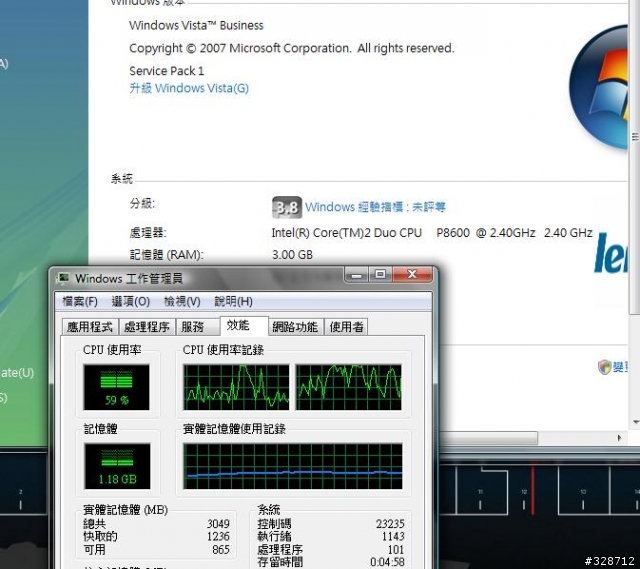Click the 處理程序 101 count value
Screen dimensions: 640x569
pyautogui.click(x=396, y=549)
